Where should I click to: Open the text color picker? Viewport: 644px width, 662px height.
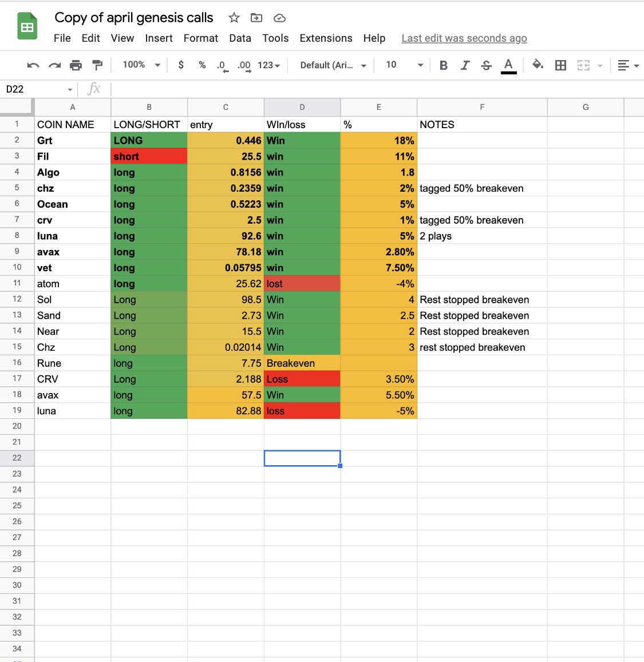point(509,66)
